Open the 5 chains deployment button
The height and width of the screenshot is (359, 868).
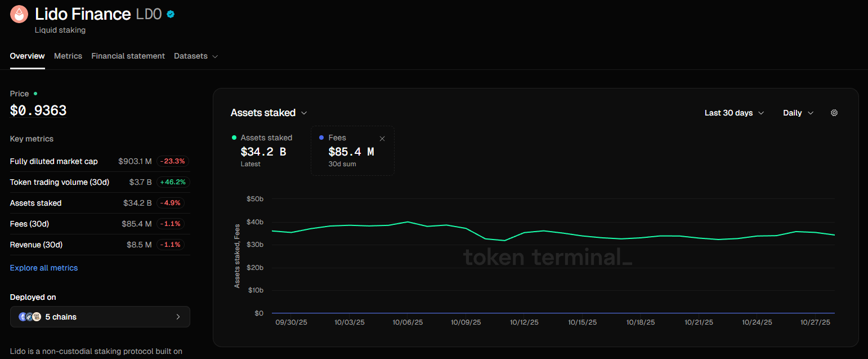100,317
